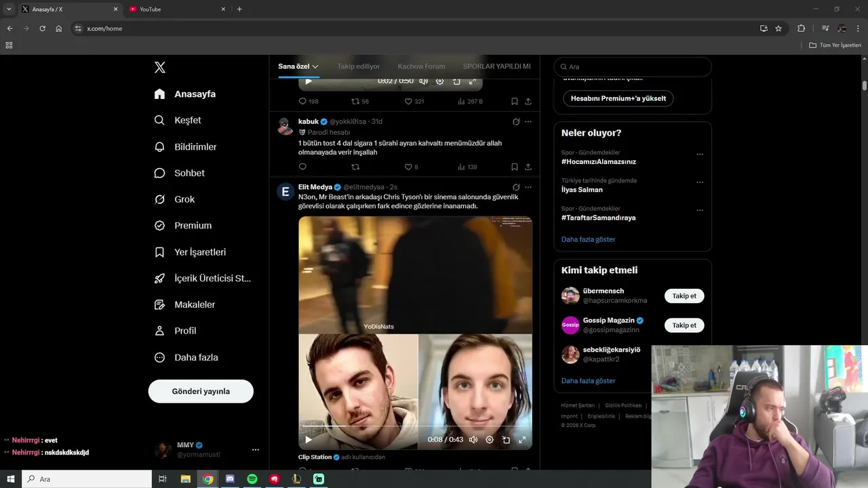Follow Gossip Magazin with Takip et

684,325
